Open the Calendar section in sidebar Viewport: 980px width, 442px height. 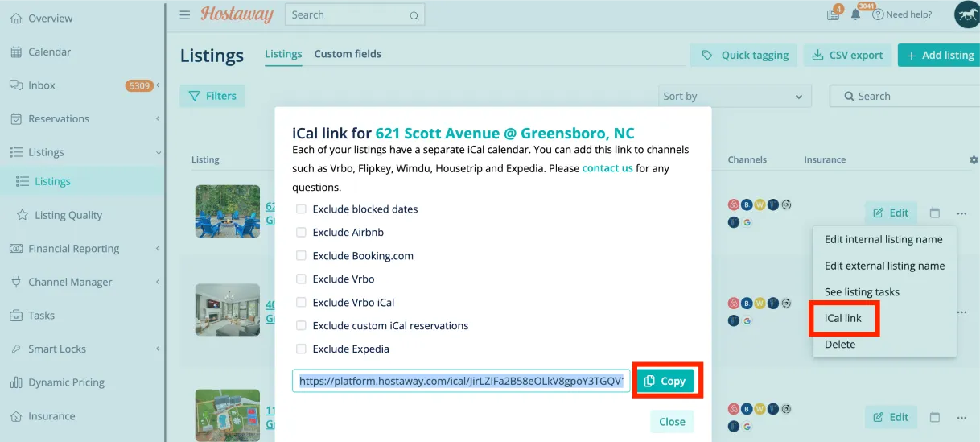[x=41, y=52]
